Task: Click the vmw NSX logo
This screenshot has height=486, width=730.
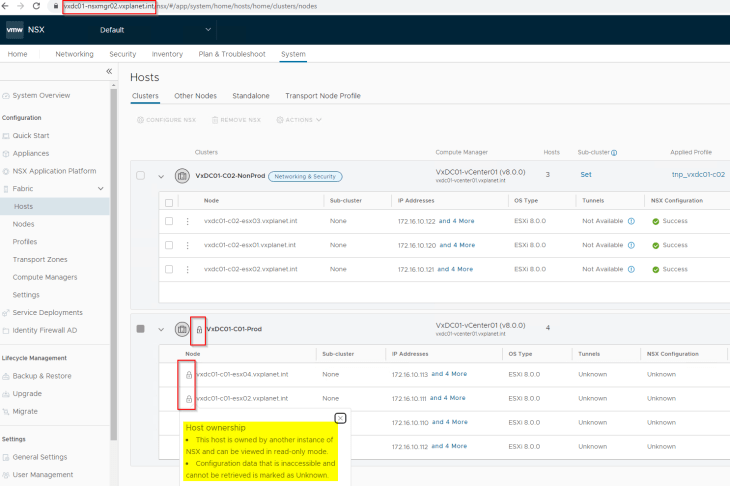Action: click(x=25, y=30)
